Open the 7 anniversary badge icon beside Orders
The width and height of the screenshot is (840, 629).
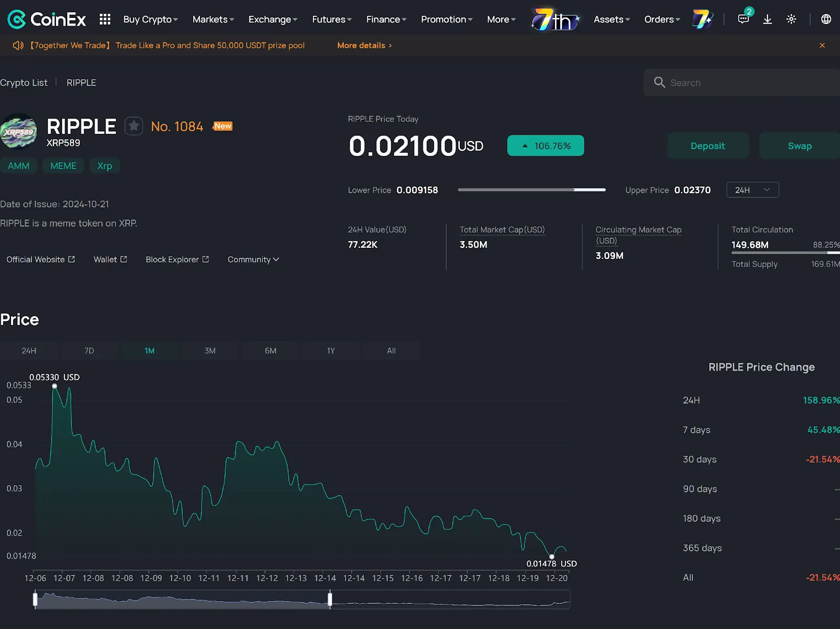(702, 19)
